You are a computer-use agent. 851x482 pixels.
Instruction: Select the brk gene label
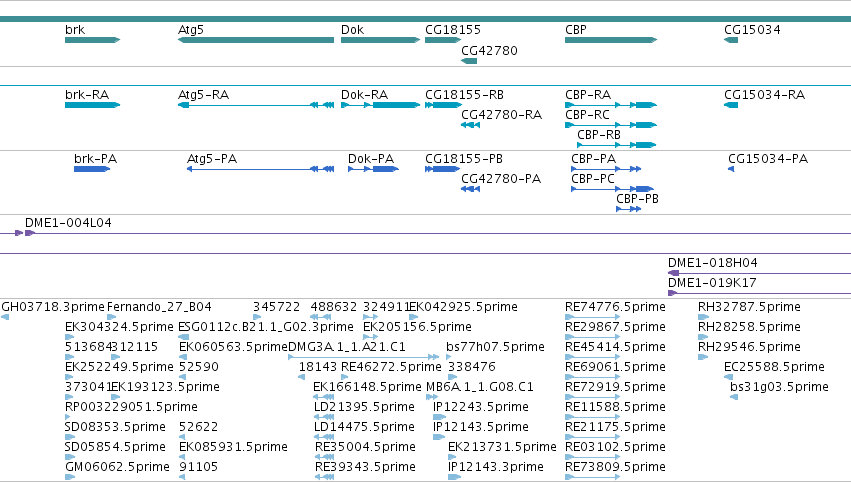pos(75,30)
